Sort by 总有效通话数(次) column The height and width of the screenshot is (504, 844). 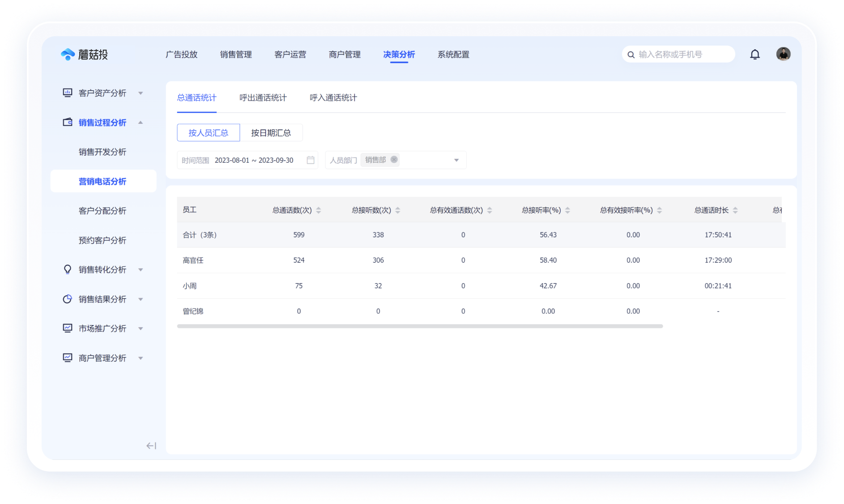[489, 210]
